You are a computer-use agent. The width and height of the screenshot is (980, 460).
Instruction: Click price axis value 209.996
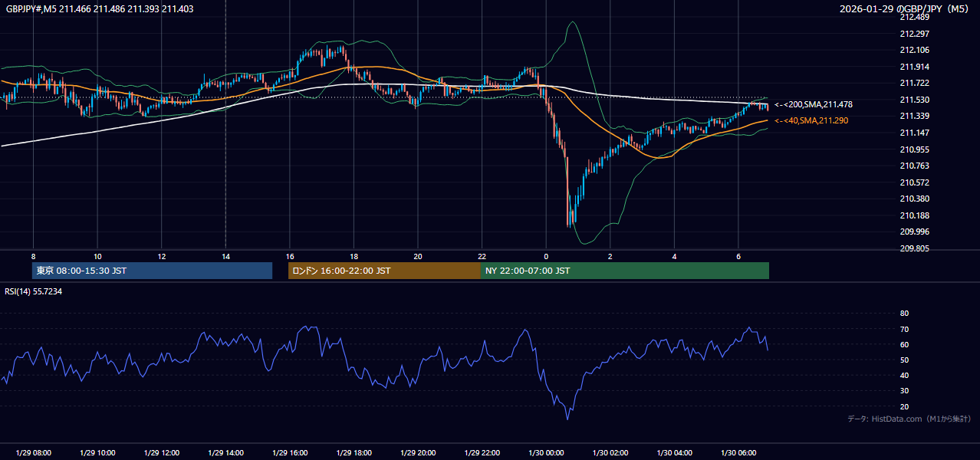pyautogui.click(x=914, y=232)
